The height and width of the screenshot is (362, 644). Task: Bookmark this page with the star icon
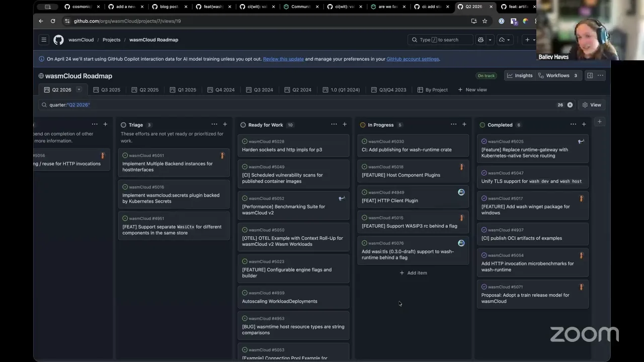(485, 21)
